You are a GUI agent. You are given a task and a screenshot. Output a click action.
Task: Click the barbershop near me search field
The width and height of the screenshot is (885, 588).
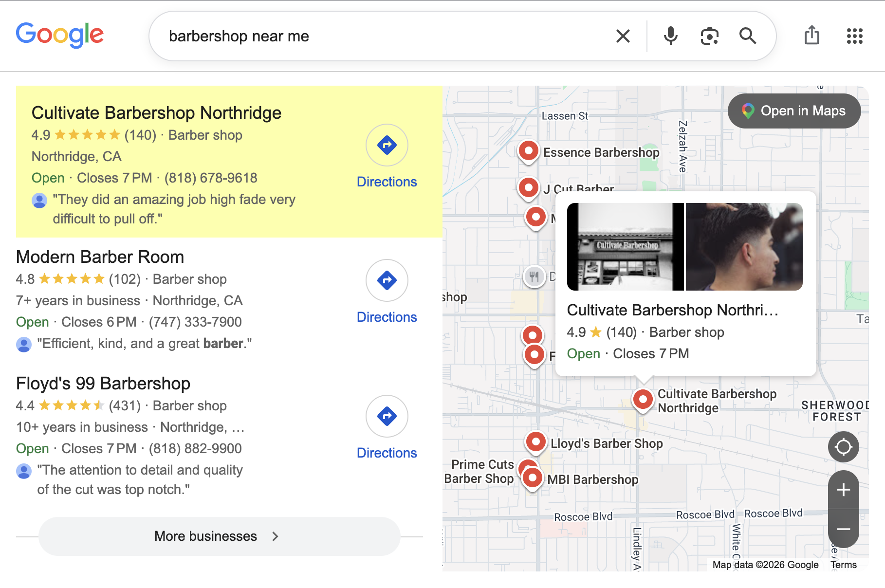pos(385,36)
